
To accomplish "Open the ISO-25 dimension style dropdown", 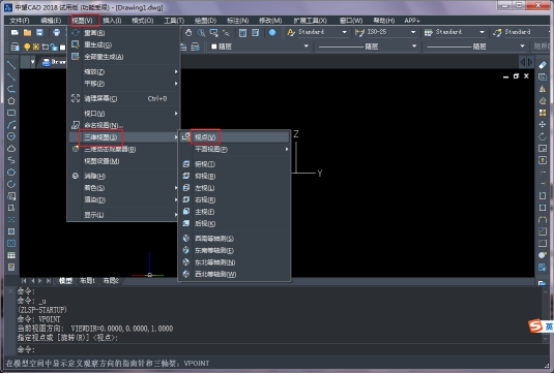I will tap(413, 32).
